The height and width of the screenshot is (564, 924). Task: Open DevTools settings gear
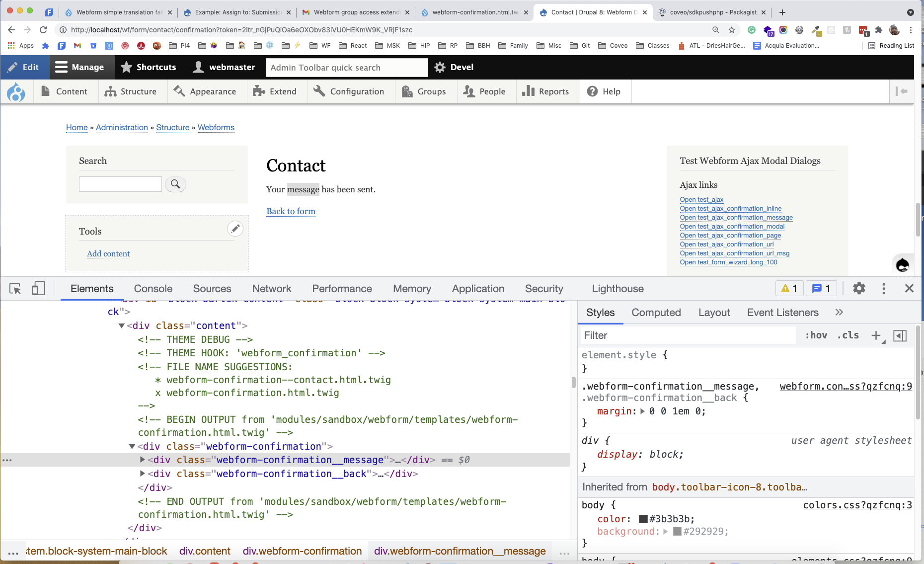pyautogui.click(x=859, y=288)
